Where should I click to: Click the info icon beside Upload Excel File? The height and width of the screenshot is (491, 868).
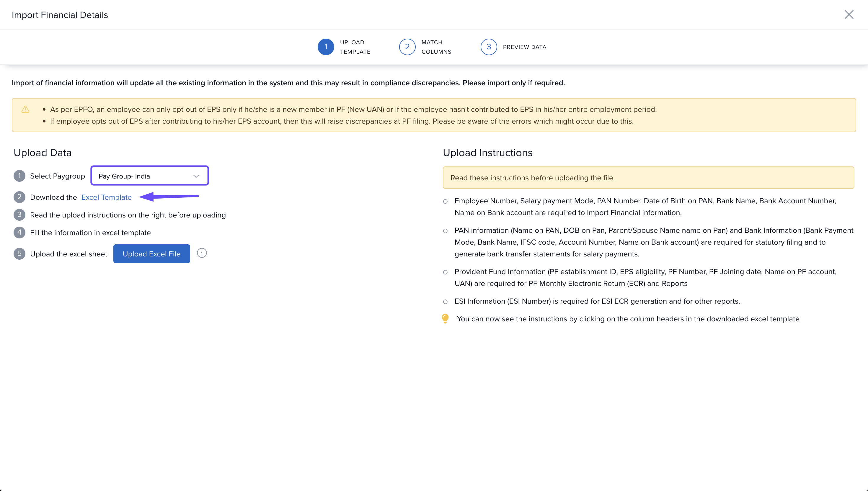coord(202,253)
